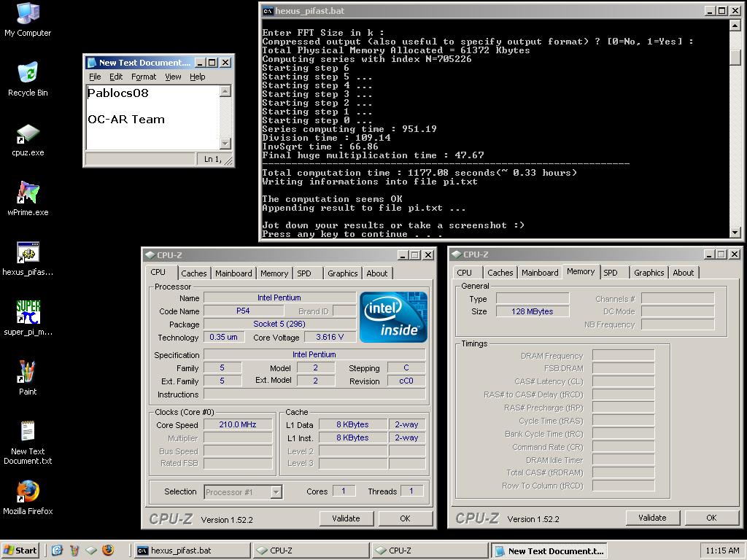Click the Internet Explorer quick launch icon
The width and height of the screenshot is (747, 560).
point(57,551)
